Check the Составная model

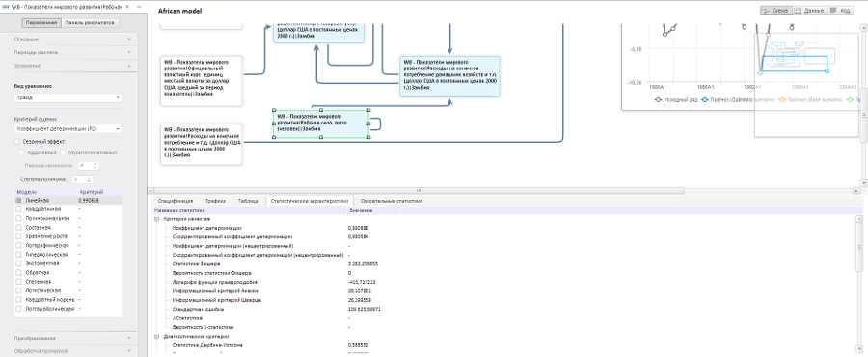click(x=19, y=228)
